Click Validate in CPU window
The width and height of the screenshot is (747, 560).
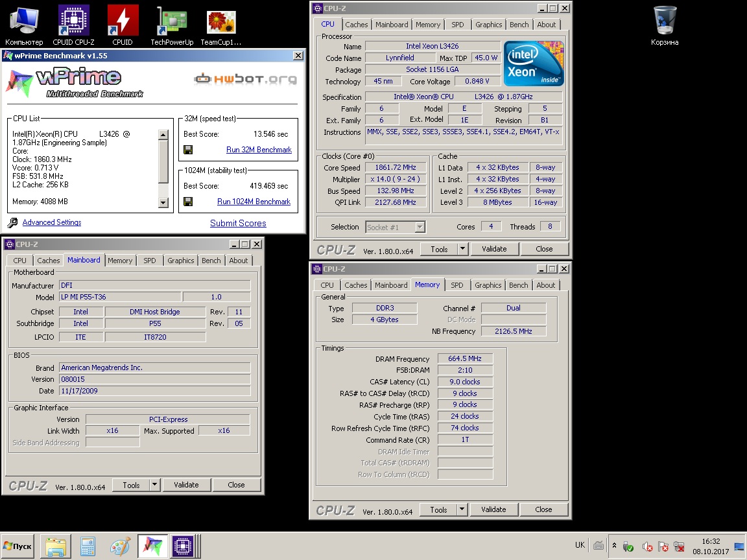click(x=494, y=249)
